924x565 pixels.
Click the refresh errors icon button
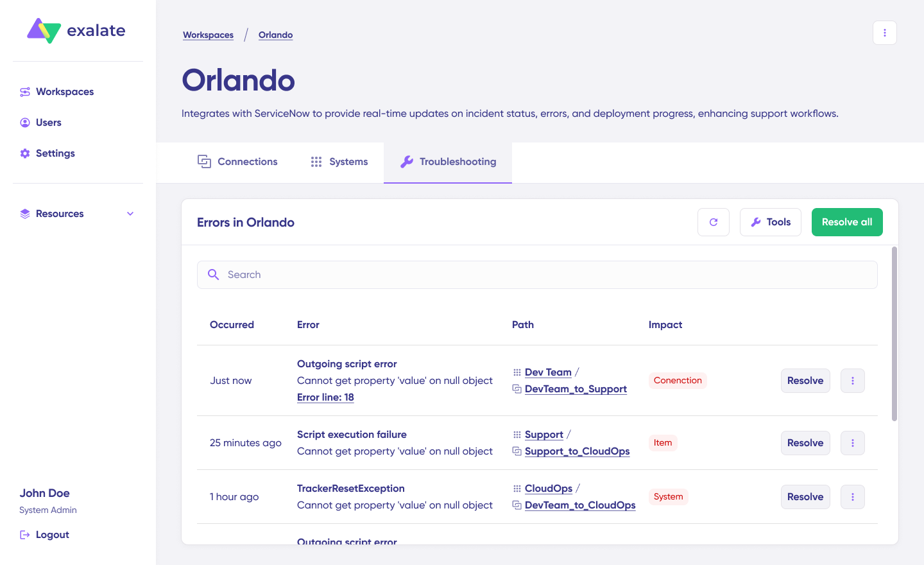[714, 222]
